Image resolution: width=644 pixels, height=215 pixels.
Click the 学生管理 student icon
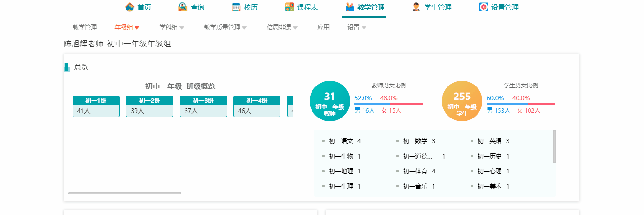416,7
